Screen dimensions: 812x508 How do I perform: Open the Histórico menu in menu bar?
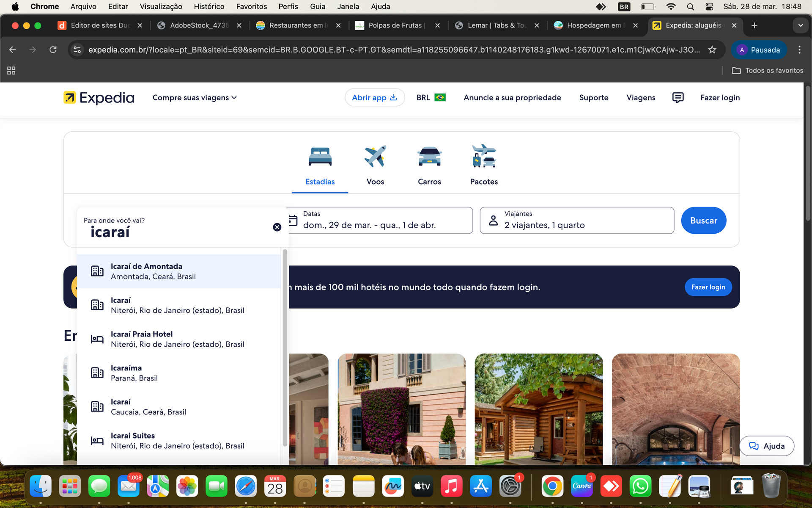209,6
